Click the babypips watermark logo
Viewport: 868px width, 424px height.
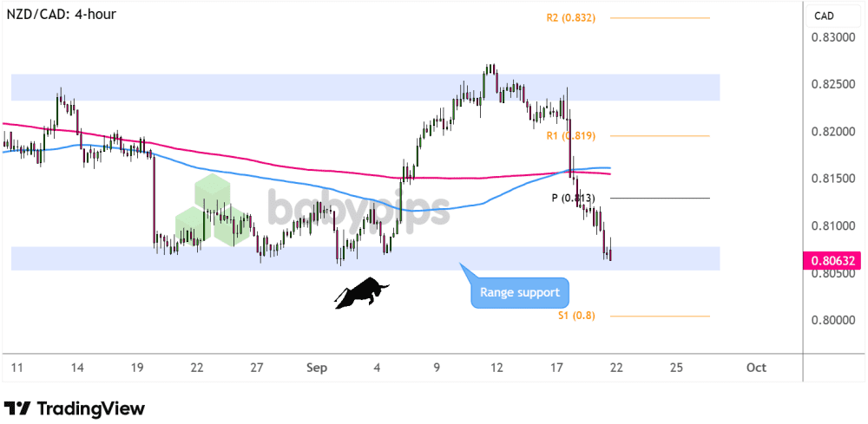(x=358, y=209)
